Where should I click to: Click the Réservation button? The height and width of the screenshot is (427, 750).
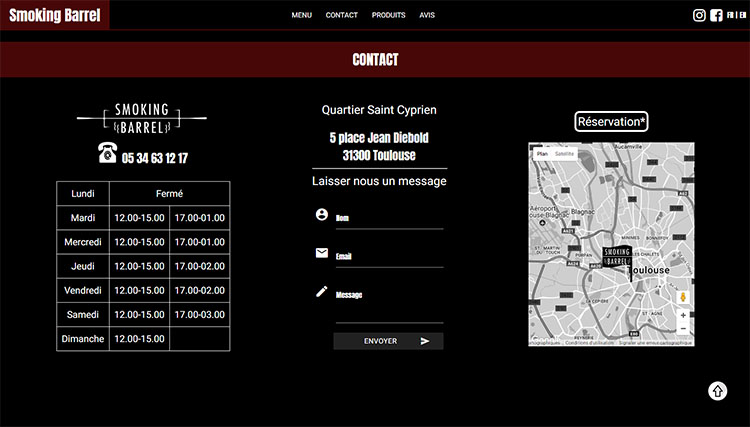pyautogui.click(x=612, y=122)
